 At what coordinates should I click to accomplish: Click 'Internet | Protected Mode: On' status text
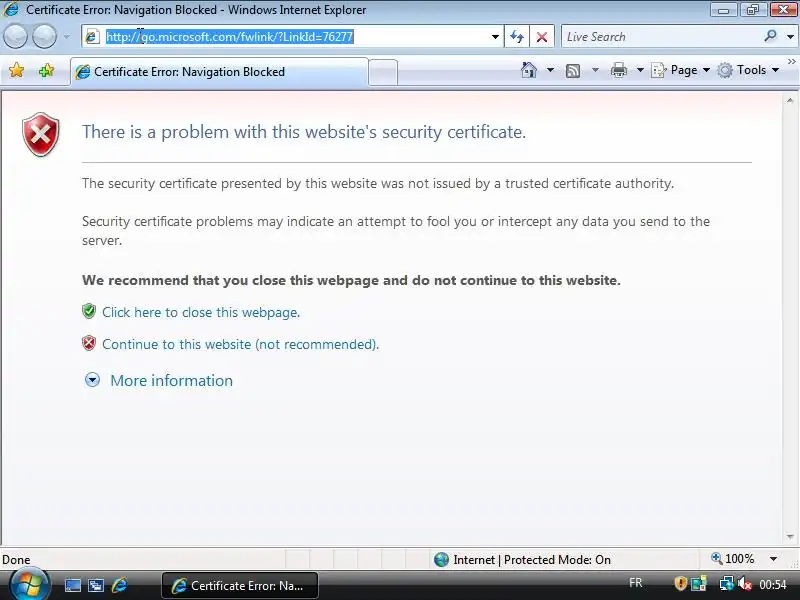[532, 560]
